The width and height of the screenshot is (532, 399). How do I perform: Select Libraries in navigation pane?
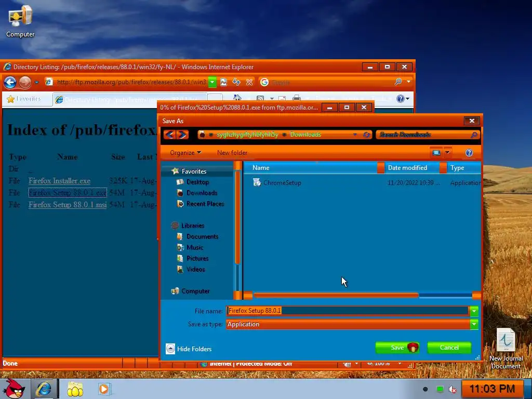(x=192, y=225)
